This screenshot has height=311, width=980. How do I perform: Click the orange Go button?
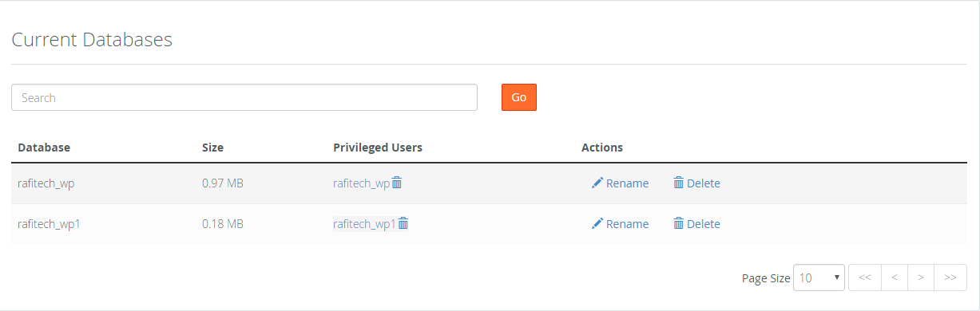pos(519,97)
